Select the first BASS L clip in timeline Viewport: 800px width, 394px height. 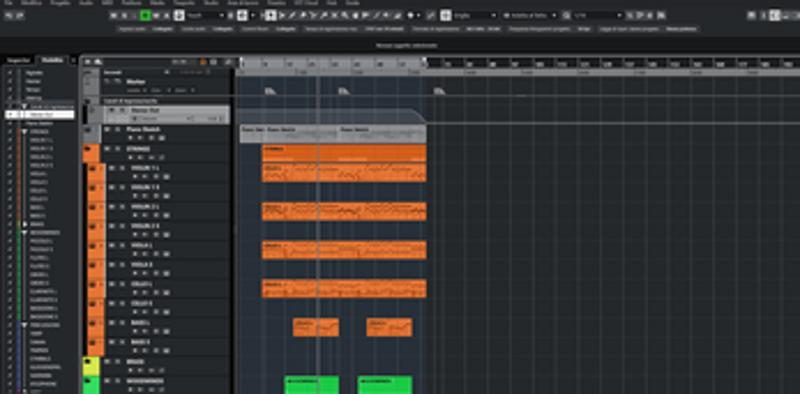315,327
